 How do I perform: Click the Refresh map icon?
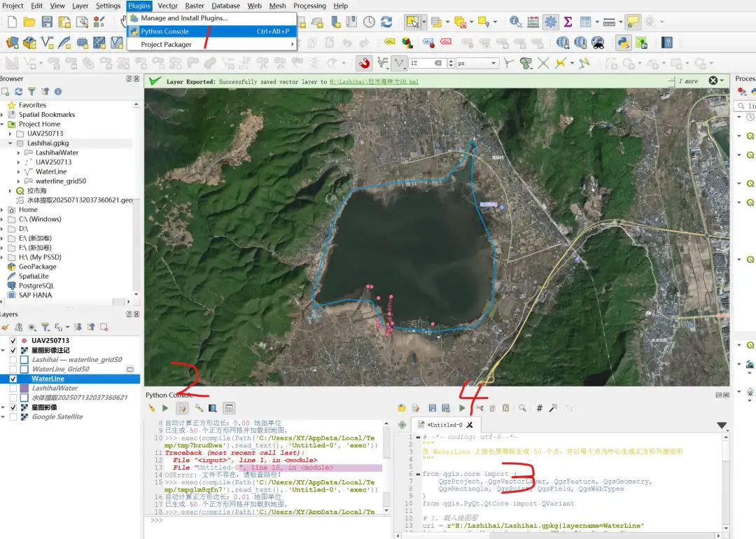(x=386, y=22)
